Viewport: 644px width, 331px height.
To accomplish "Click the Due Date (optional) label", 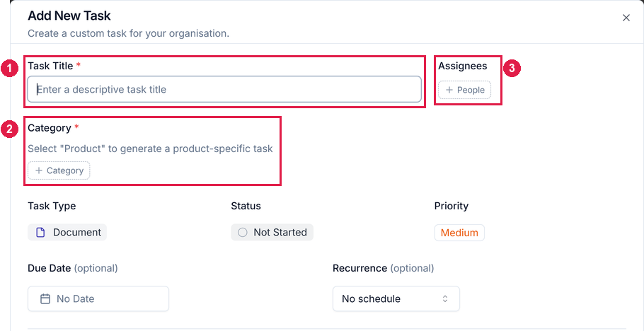I will 73,268.
